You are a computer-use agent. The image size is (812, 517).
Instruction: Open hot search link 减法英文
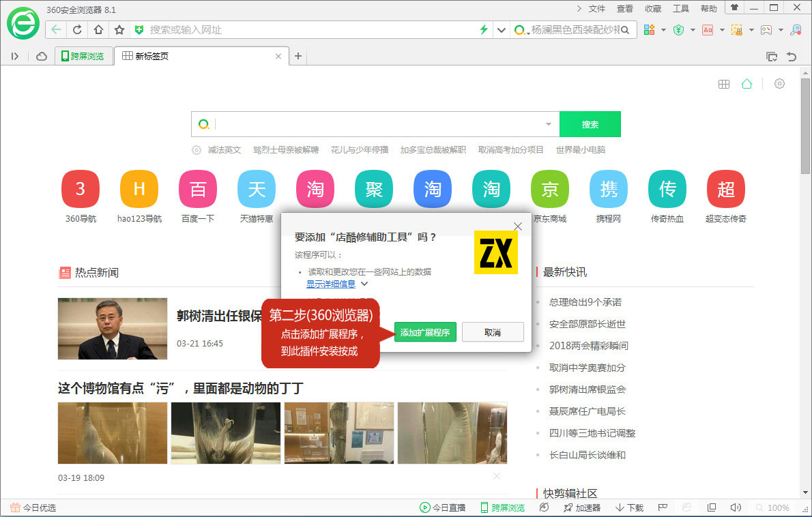tap(224, 149)
